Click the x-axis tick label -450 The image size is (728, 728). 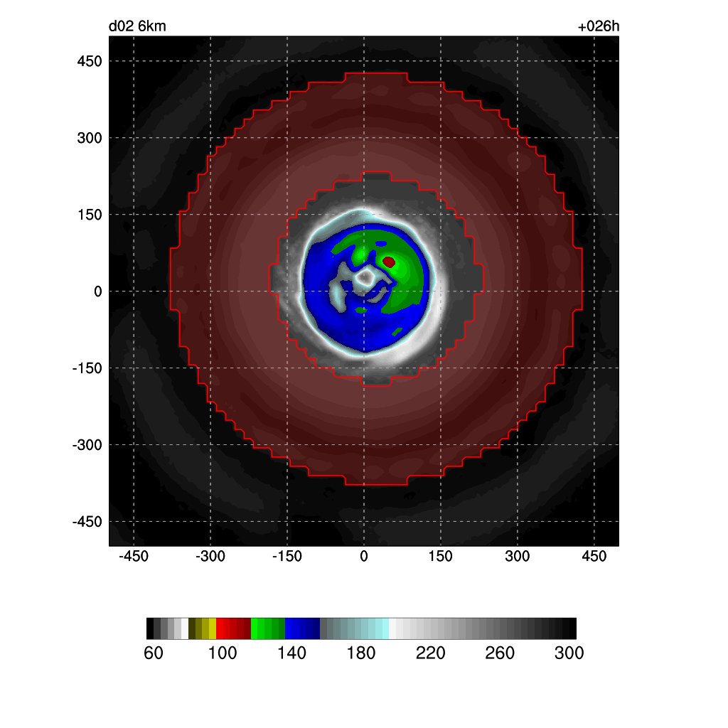click(x=134, y=556)
